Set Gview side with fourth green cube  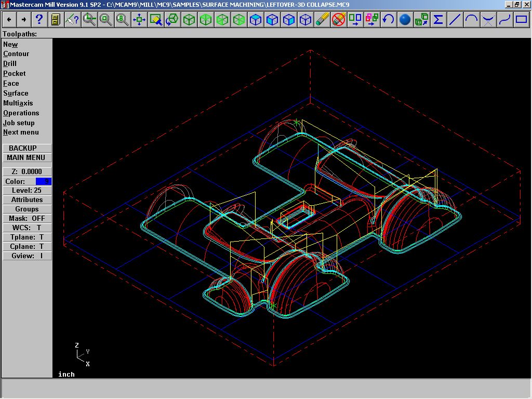(239, 20)
